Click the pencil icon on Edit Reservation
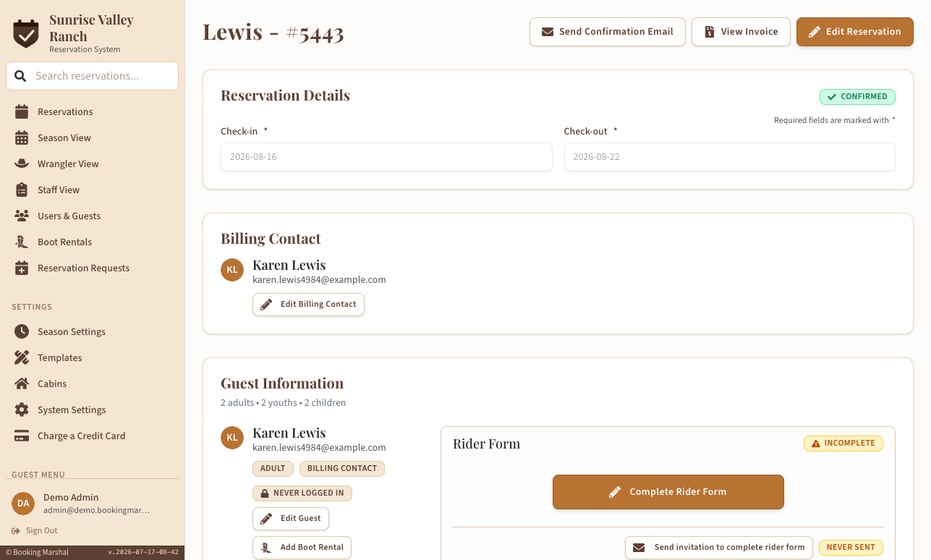Image resolution: width=931 pixels, height=560 pixels. coord(815,32)
